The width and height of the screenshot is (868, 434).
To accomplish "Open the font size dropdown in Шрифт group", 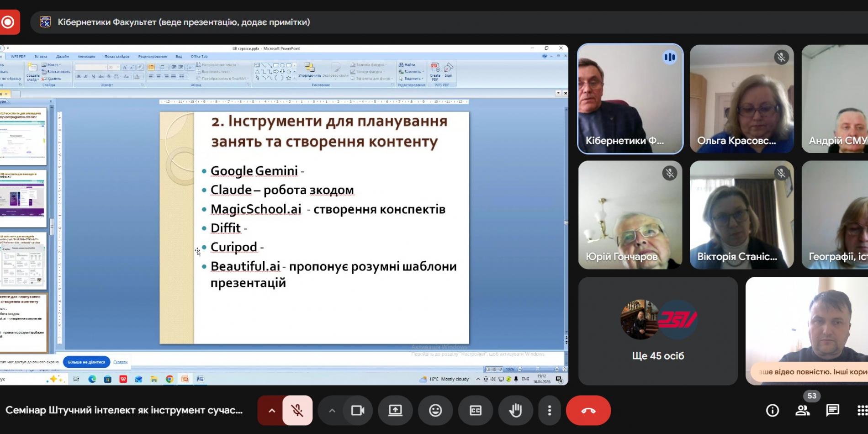I will pyautogui.click(x=118, y=67).
